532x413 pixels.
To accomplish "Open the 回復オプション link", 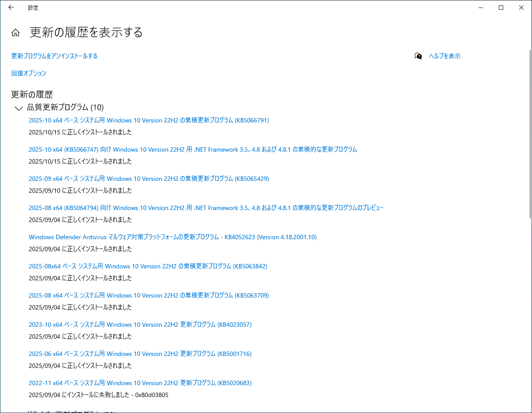I will point(29,73).
